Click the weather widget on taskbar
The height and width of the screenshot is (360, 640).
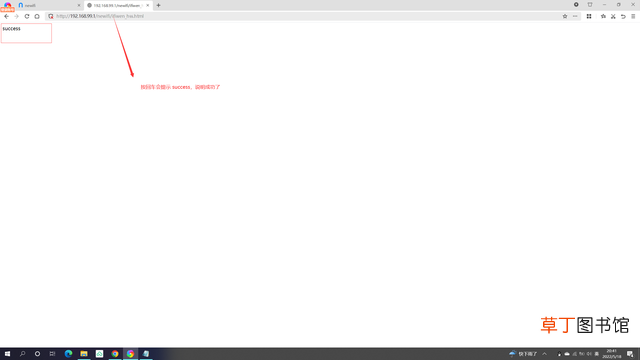[523, 354]
